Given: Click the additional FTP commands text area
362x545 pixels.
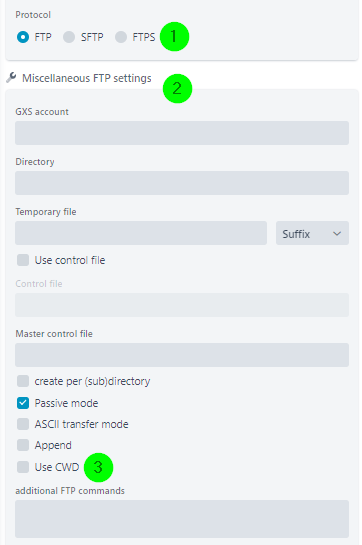Looking at the screenshot, I should [182, 519].
